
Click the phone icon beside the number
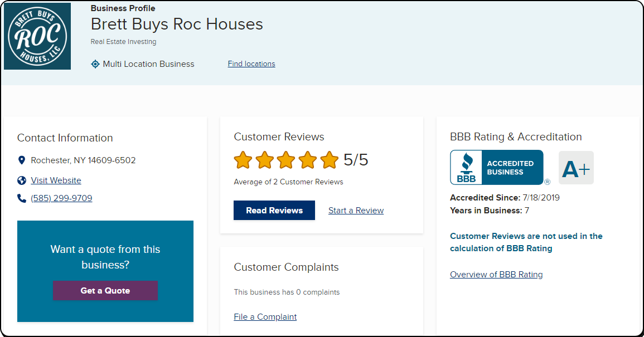[x=22, y=198]
